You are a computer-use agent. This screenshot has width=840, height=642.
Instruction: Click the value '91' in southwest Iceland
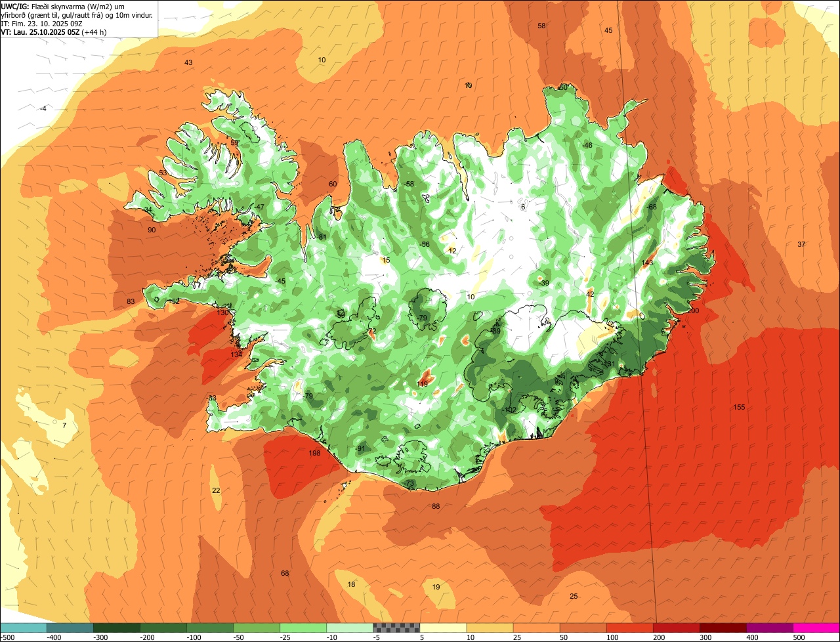361,449
